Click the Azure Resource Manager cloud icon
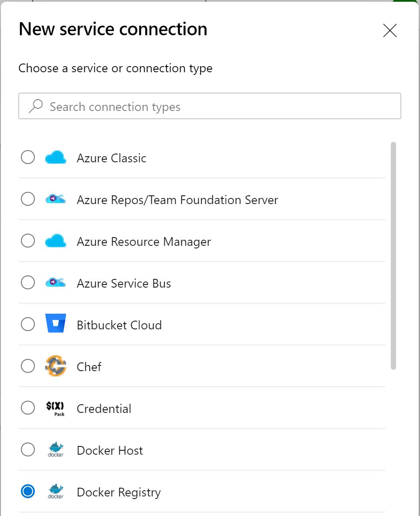This screenshot has width=420, height=516. 56,241
